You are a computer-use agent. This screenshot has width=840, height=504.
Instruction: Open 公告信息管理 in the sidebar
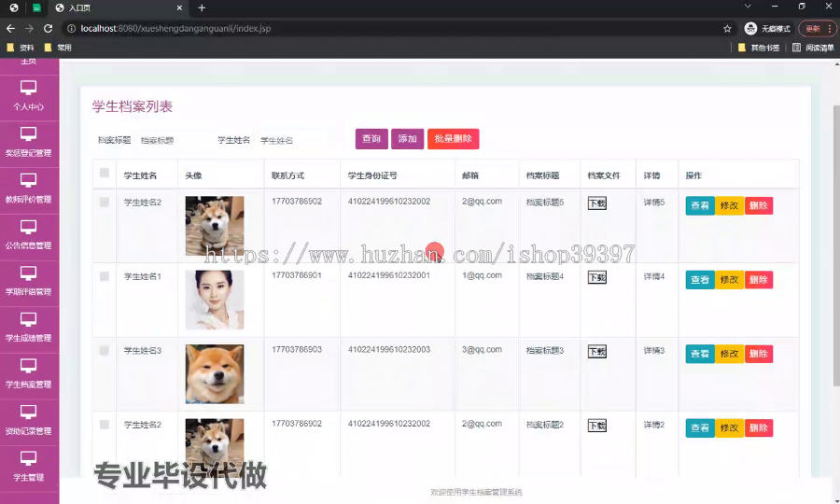point(29,235)
